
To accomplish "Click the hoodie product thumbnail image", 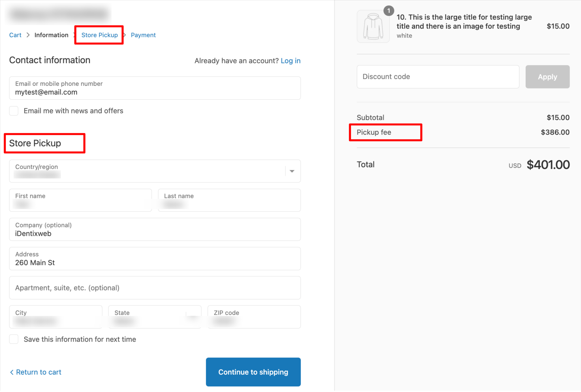I will click(x=373, y=27).
